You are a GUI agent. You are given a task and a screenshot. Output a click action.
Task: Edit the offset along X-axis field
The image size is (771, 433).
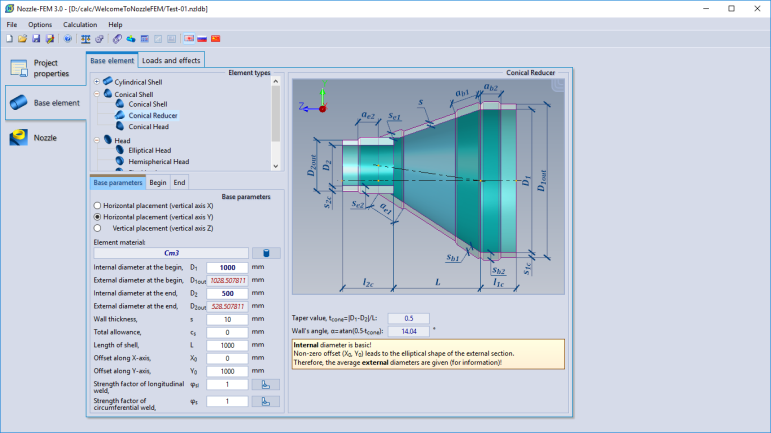[227, 358]
